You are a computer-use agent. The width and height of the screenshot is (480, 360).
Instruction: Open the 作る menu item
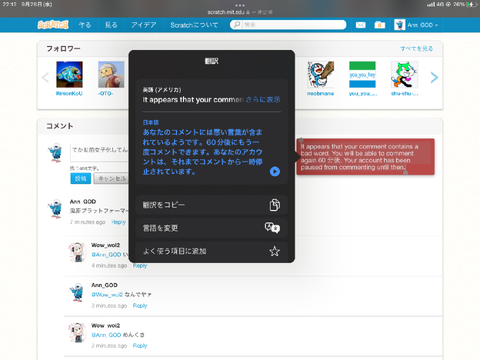tap(85, 25)
